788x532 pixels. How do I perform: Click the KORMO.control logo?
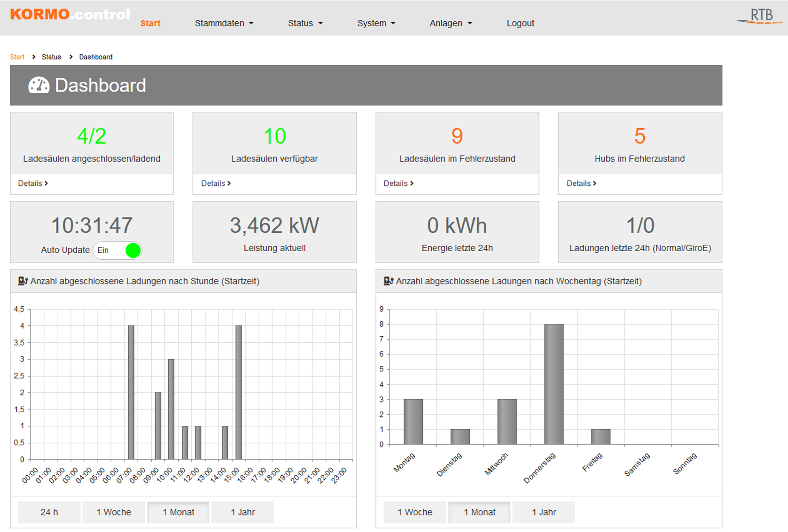point(70,15)
